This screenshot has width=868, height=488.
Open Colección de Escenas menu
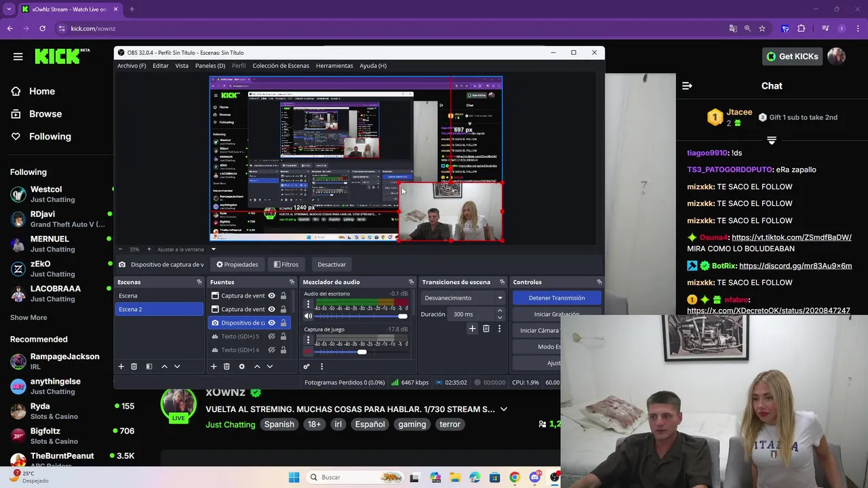pos(281,66)
